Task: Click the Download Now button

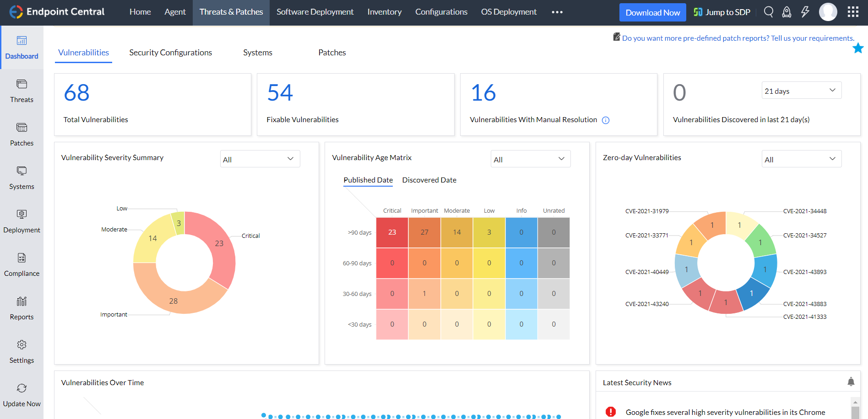Action: pos(652,12)
